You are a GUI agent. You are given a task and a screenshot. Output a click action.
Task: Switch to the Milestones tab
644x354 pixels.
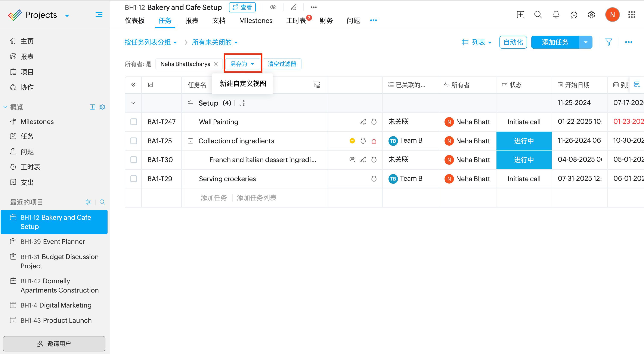256,21
